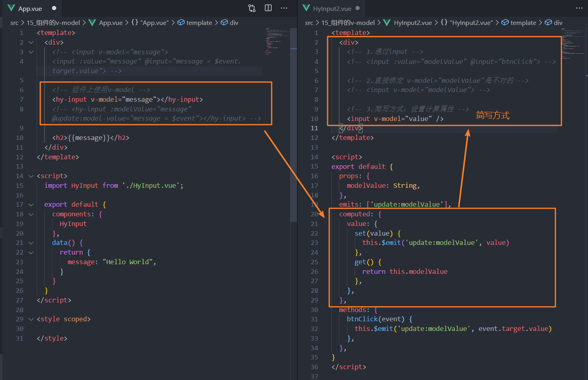Collapse the script section in App.vue
The image size is (588, 380).
point(31,176)
